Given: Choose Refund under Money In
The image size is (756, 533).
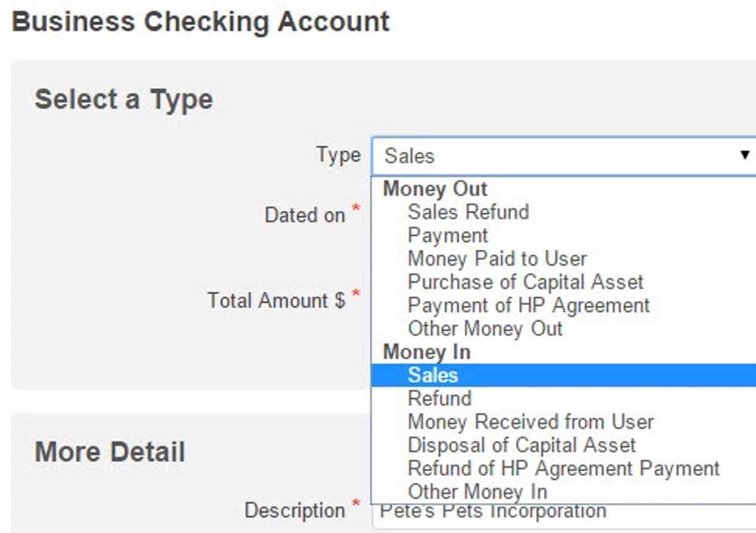Looking at the screenshot, I should (x=439, y=399).
